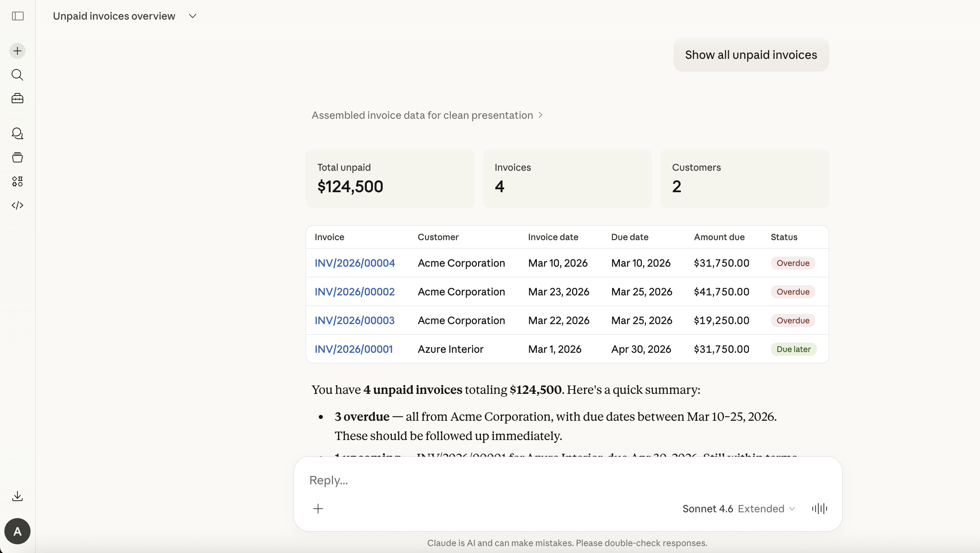
Task: Open the chats bubble icon
Action: 17,133
